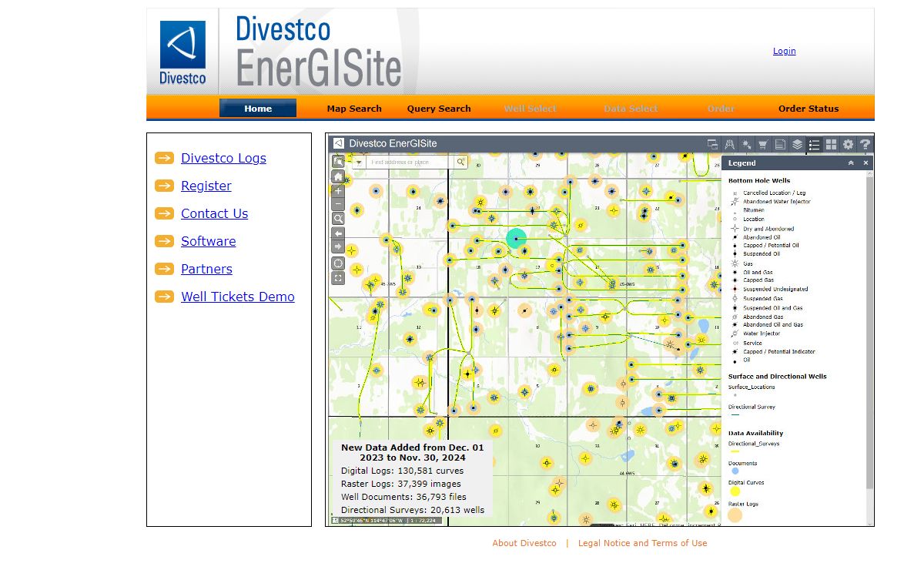
Task: Click the zoom-to-area tool at top-left of map
Action: click(x=338, y=162)
